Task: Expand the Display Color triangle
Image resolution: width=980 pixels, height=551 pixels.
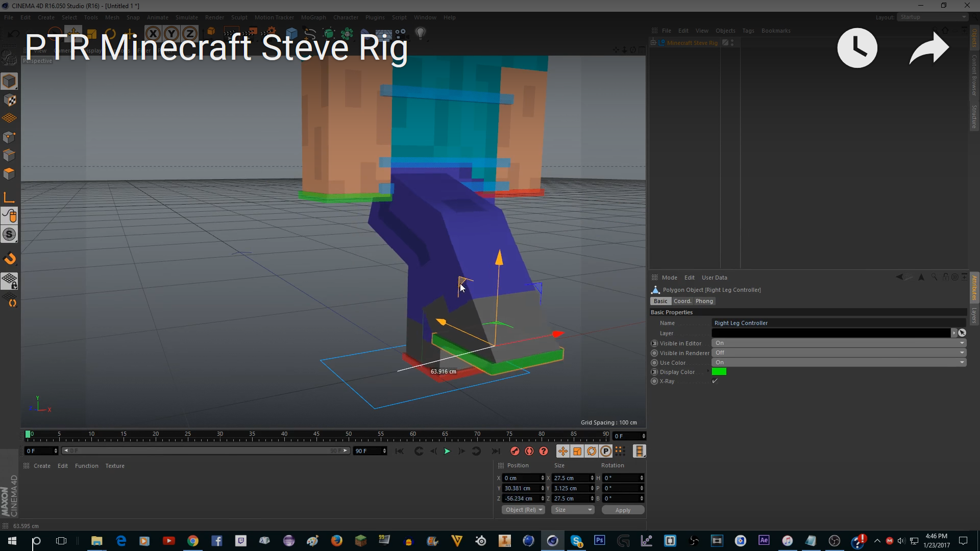Action: point(708,371)
